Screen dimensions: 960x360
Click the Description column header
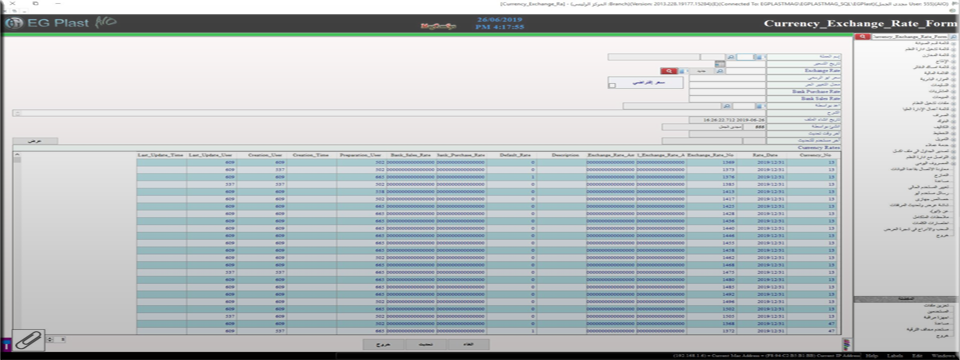coord(561,156)
